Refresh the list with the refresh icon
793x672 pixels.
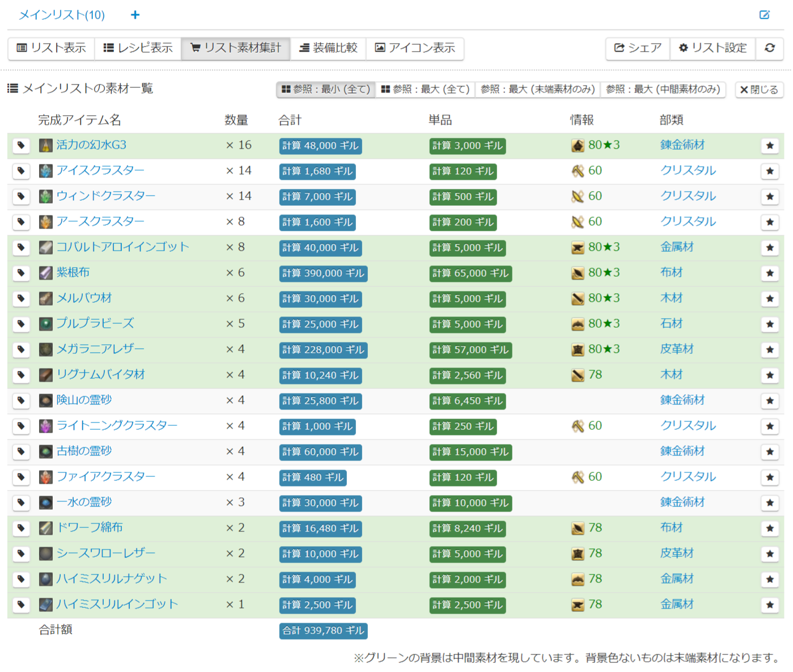pos(770,48)
